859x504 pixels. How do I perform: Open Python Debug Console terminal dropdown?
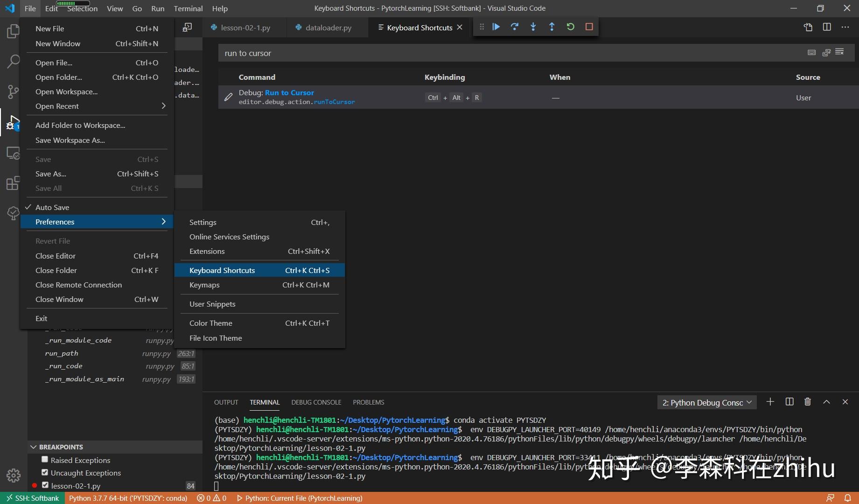tap(707, 402)
